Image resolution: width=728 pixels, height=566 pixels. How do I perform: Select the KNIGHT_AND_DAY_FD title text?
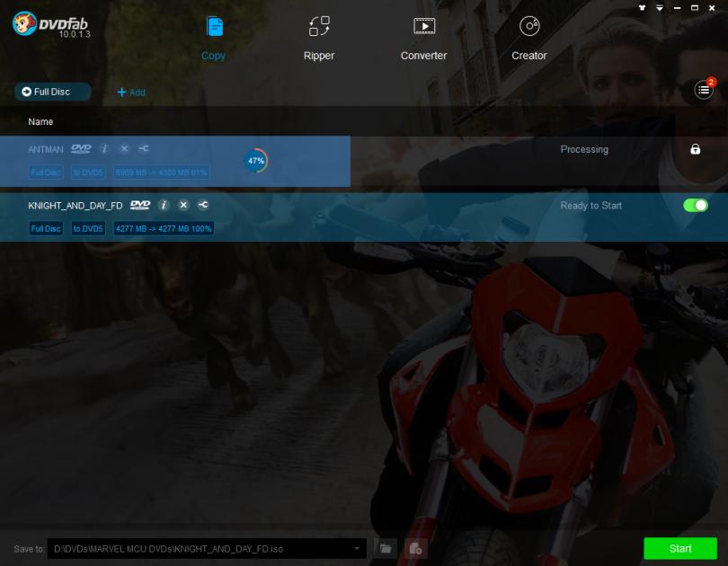(75, 206)
